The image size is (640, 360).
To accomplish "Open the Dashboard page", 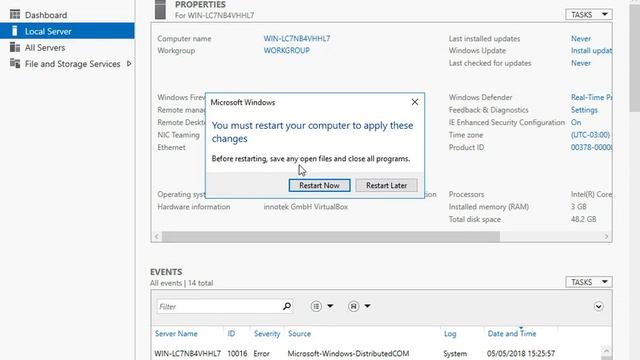I will [46, 15].
